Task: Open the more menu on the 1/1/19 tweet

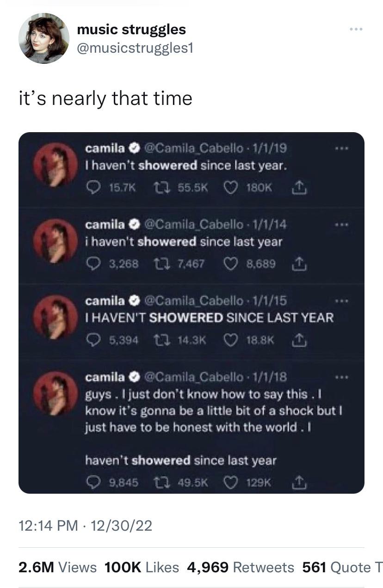Action: (342, 148)
